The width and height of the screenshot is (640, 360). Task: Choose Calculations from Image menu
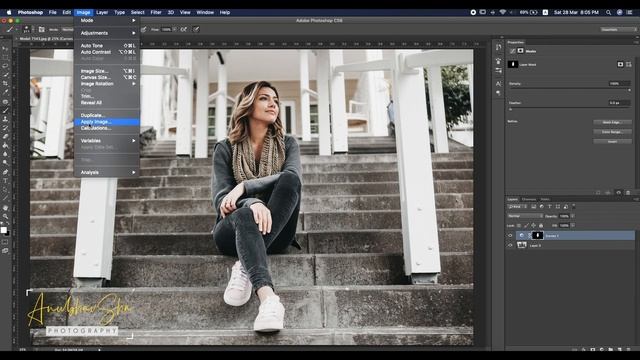pyautogui.click(x=107, y=128)
